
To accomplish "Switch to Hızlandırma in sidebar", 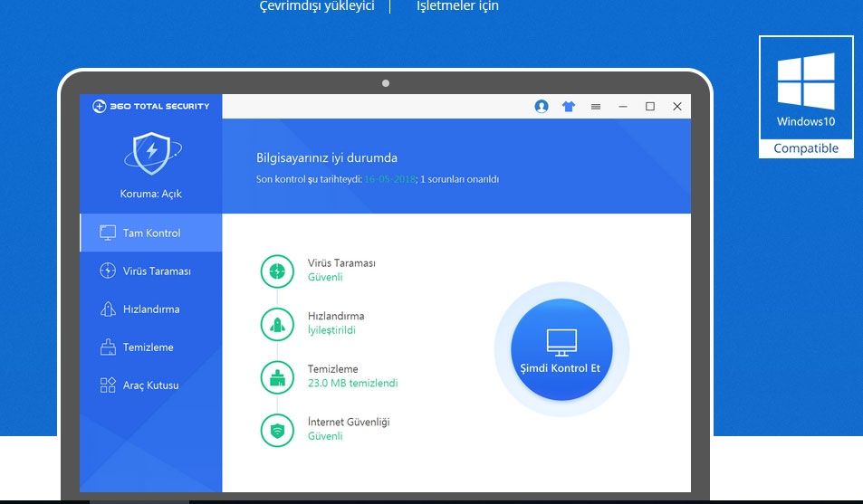I will tap(151, 309).
